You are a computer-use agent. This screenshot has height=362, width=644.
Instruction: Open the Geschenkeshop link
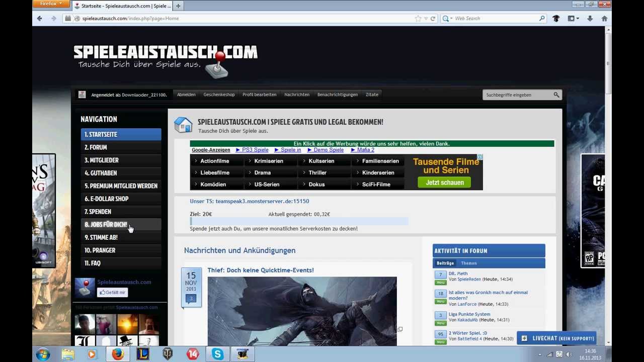pos(219,95)
